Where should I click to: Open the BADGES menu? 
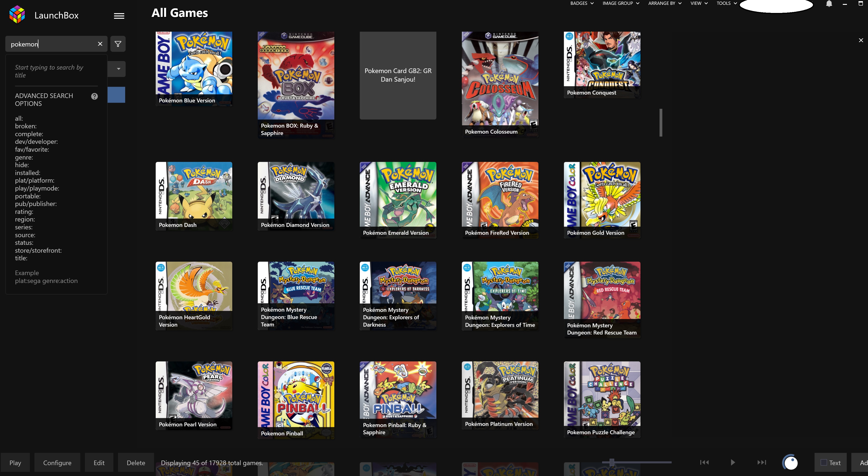[x=582, y=3]
